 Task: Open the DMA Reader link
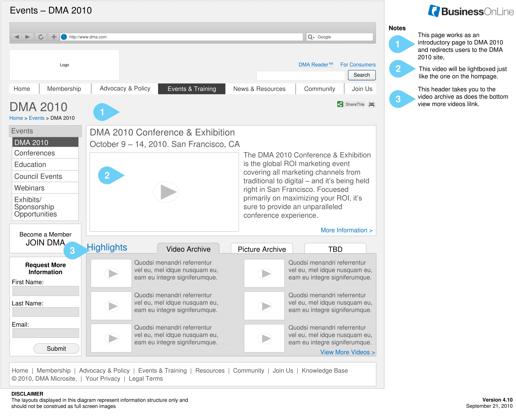(x=316, y=65)
